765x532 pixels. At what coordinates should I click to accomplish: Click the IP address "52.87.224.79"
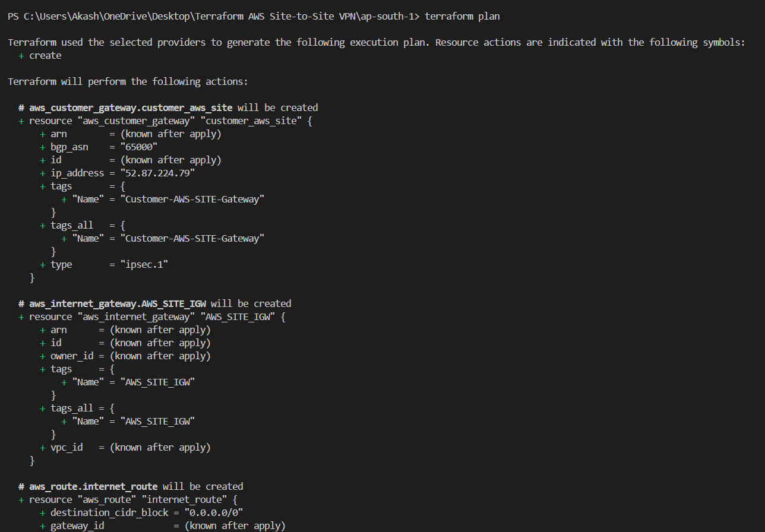[157, 173]
